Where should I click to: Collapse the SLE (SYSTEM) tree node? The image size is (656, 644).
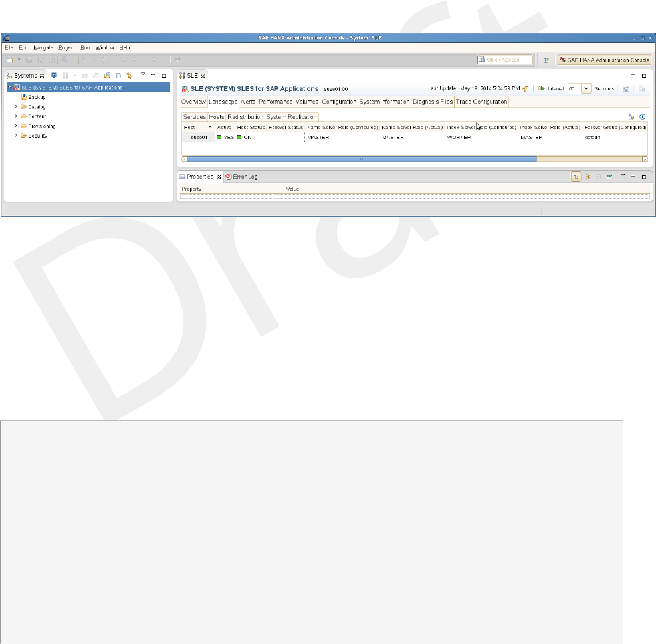tap(9, 87)
